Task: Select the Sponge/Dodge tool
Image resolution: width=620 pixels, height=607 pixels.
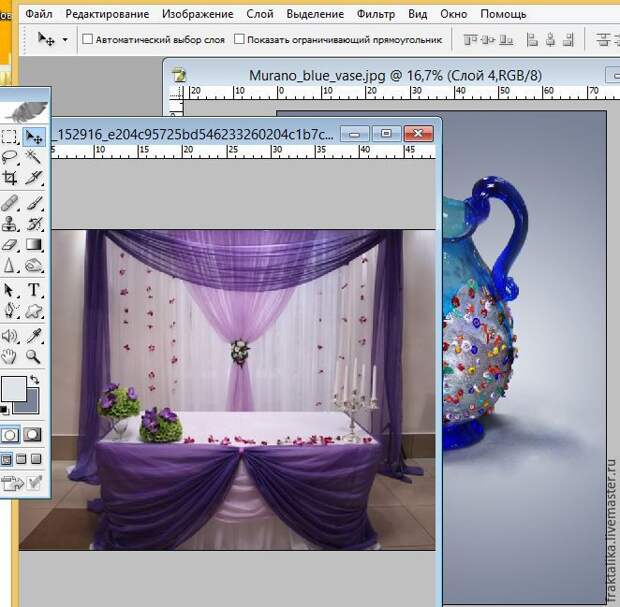Action: click(x=34, y=265)
